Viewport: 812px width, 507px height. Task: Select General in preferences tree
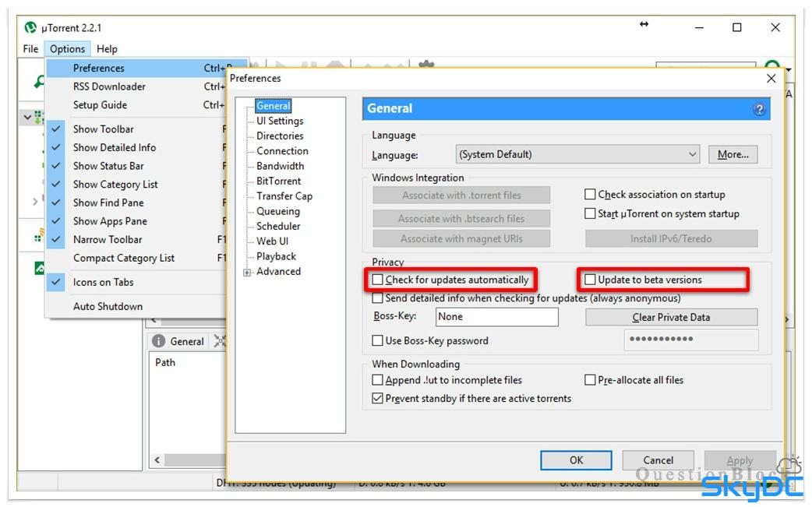click(274, 106)
